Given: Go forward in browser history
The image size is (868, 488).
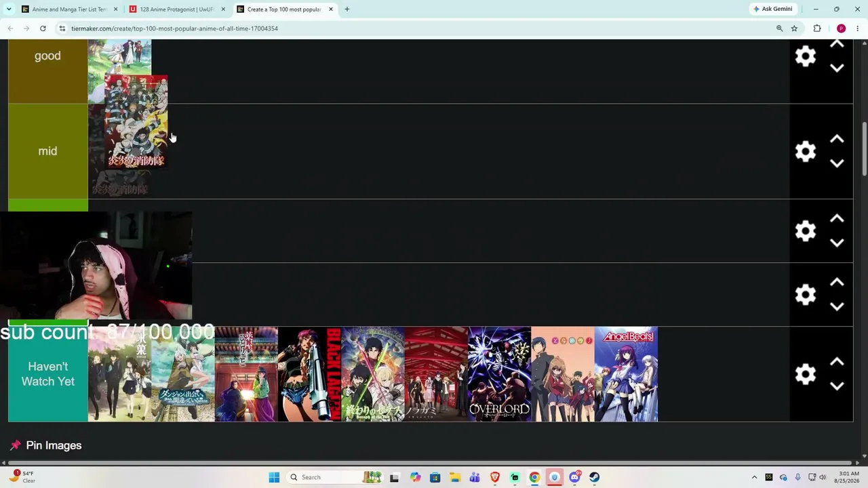Looking at the screenshot, I should pyautogui.click(x=26, y=28).
